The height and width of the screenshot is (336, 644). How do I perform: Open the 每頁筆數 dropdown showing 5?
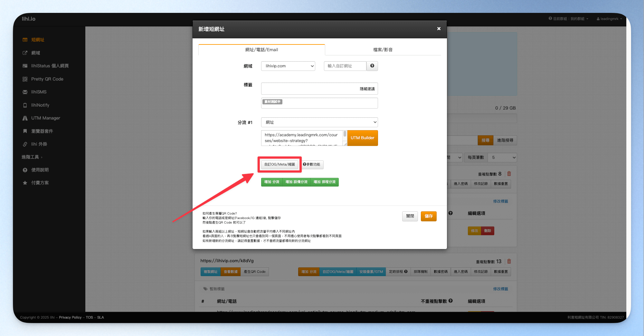click(x=502, y=158)
